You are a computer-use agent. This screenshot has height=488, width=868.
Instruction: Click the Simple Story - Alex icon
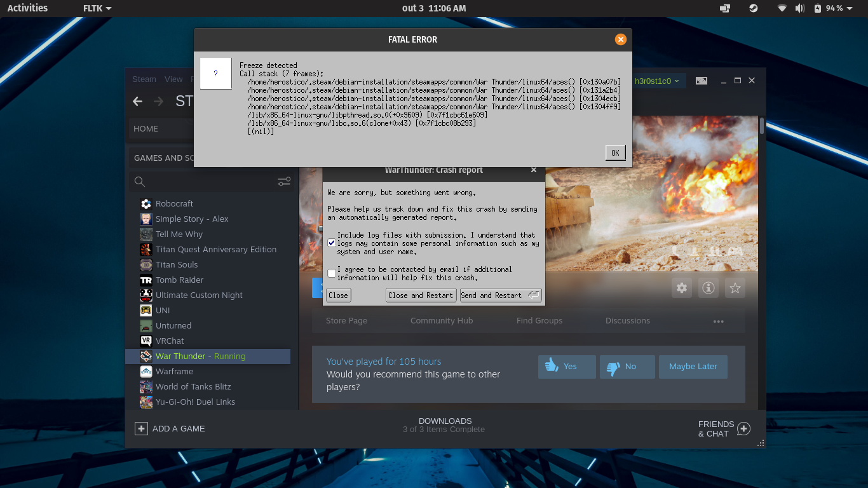pyautogui.click(x=146, y=219)
